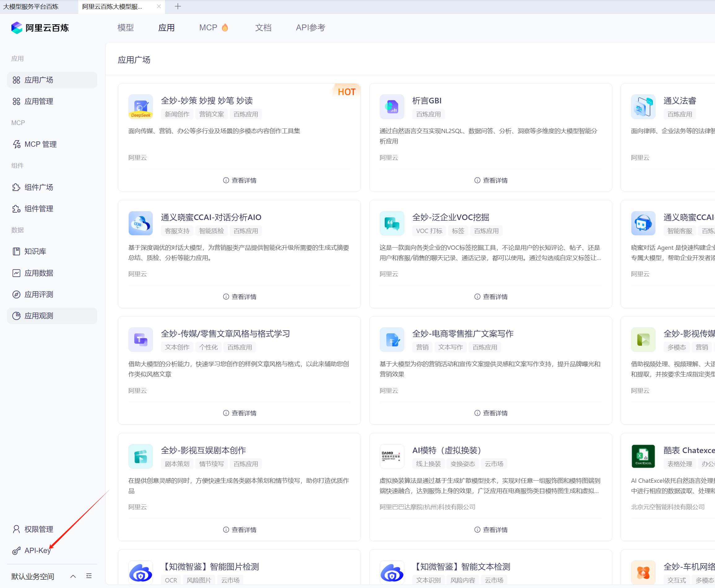View details of 全妙-妙策 妙搜 card
715x588 pixels.
[x=240, y=180]
